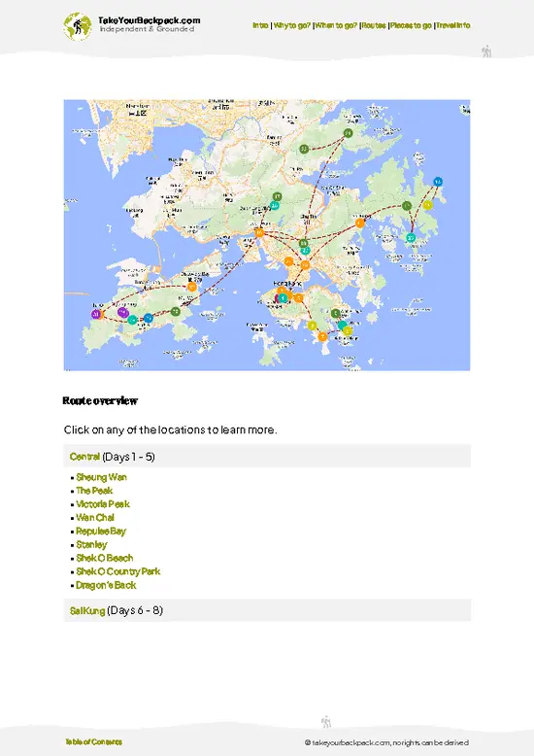This screenshot has height=756, width=534.
Task: Select the blue marker on the far eastern coast
Action: [x=438, y=182]
